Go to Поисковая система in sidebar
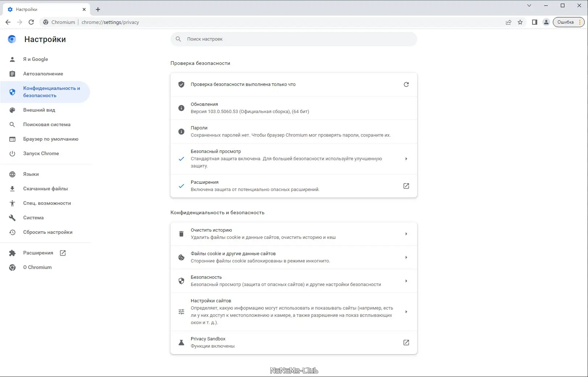The image size is (588, 377). coord(47,124)
